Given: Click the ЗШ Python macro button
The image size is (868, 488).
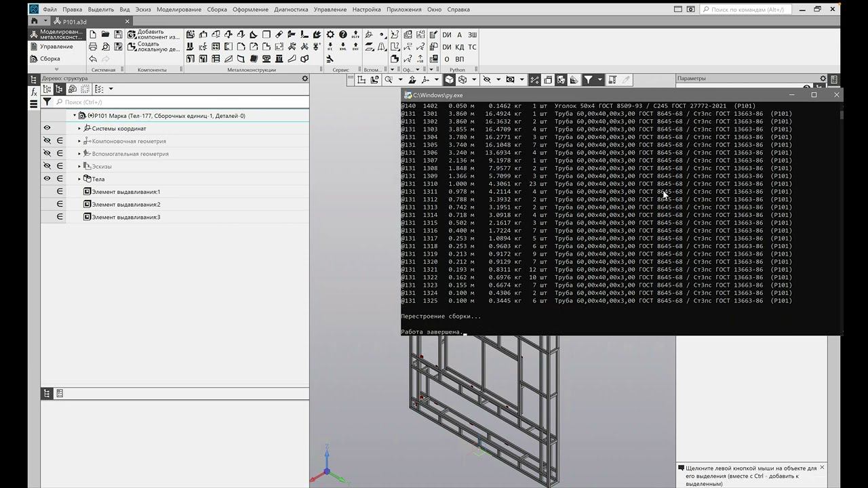Looking at the screenshot, I should tap(473, 35).
